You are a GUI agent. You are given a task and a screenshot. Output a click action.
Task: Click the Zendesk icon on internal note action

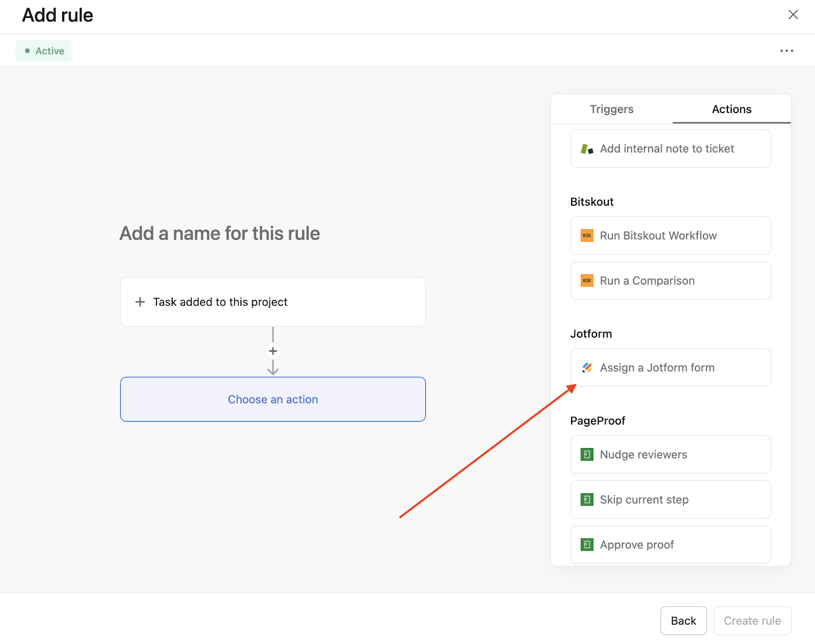click(x=587, y=149)
